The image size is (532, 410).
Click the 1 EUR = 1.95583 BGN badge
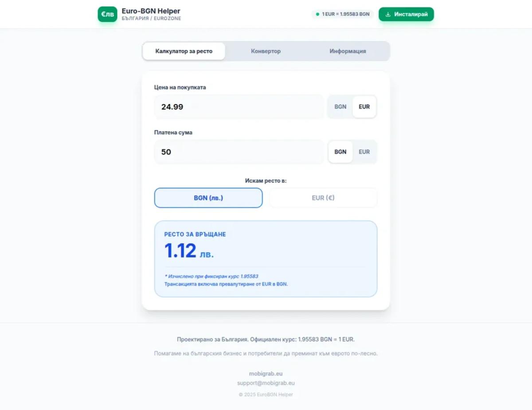click(x=343, y=14)
